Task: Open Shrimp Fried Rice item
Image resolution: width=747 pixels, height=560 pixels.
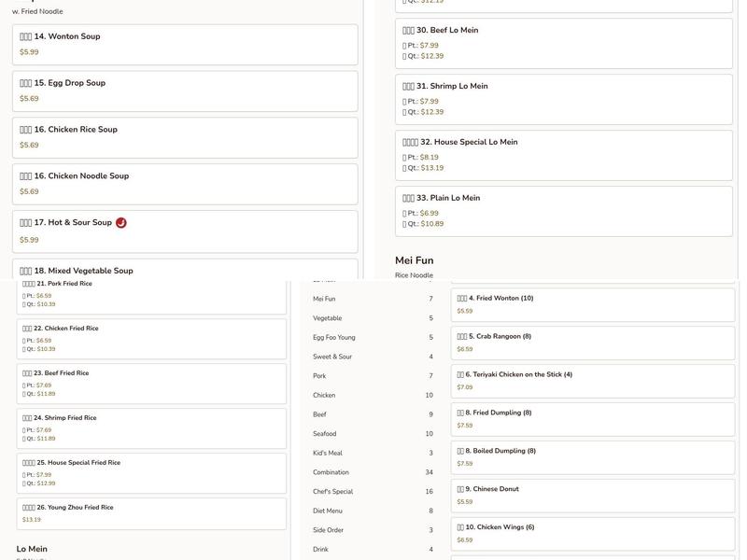Action: [151, 427]
